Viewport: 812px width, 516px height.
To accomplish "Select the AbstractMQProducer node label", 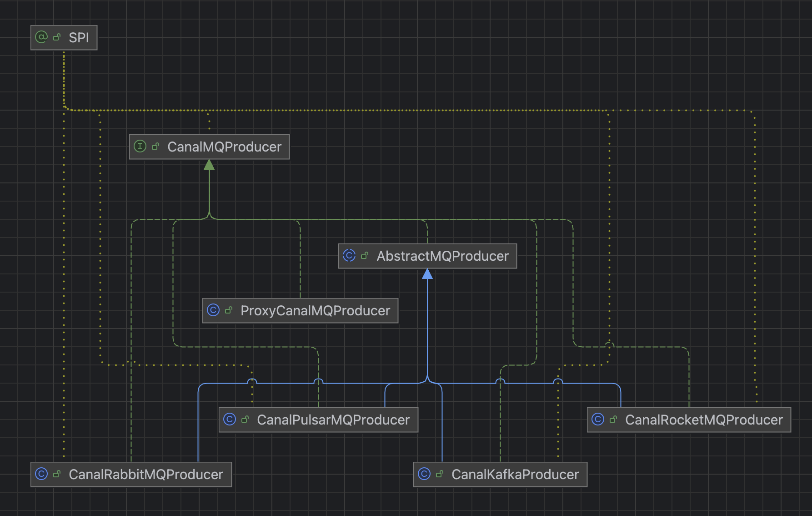I will [442, 256].
